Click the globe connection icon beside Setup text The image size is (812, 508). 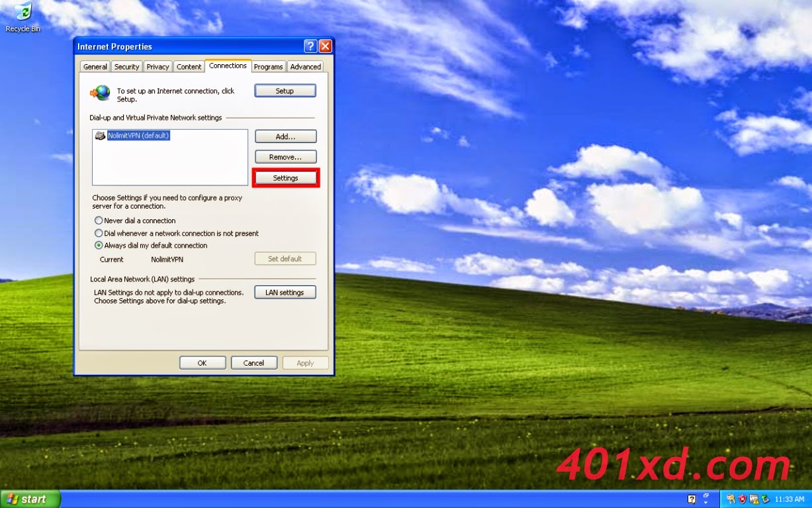click(x=101, y=93)
